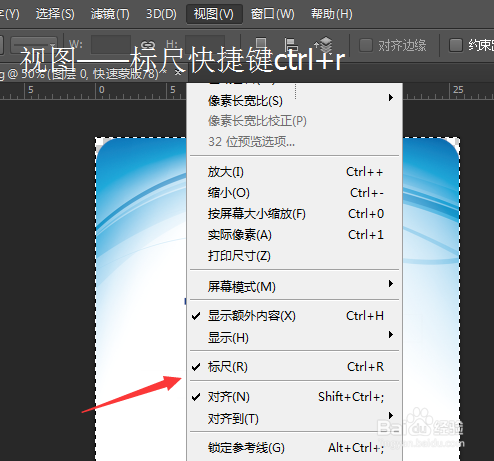Choose 放大(I) zoom in
The image size is (494, 461).
pyautogui.click(x=295, y=172)
